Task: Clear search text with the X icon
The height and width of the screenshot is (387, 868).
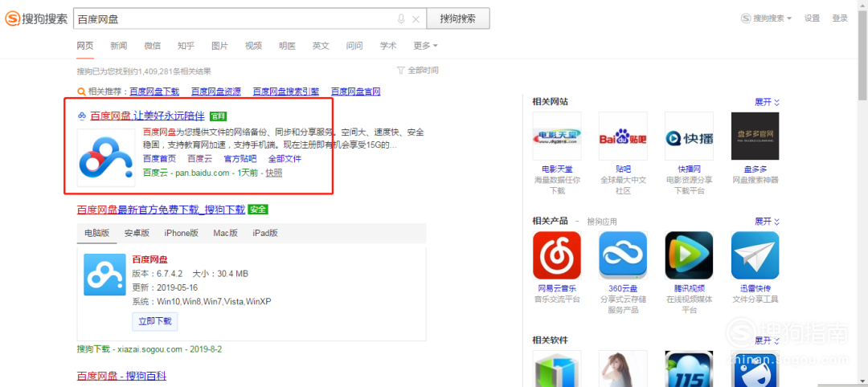Action: [416, 18]
